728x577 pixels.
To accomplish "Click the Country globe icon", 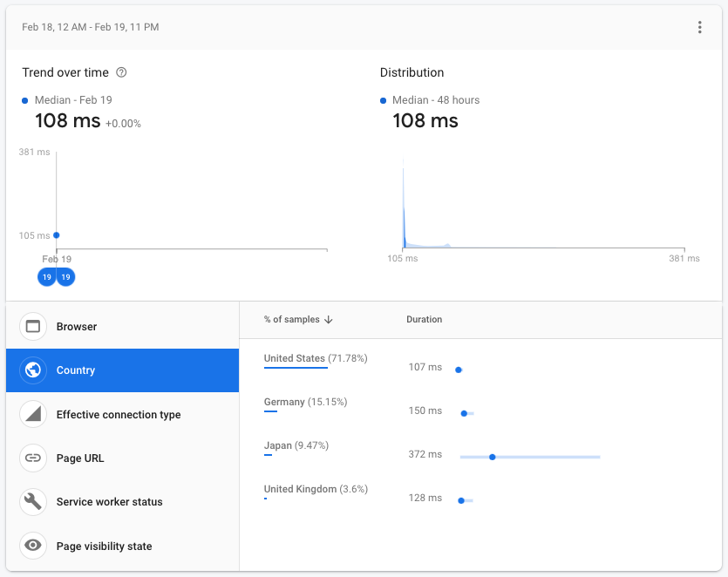I will [32, 370].
